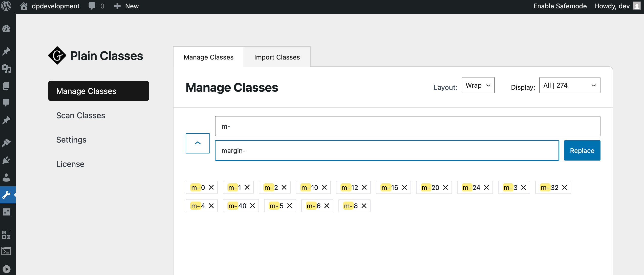Click the Replace button

click(582, 150)
